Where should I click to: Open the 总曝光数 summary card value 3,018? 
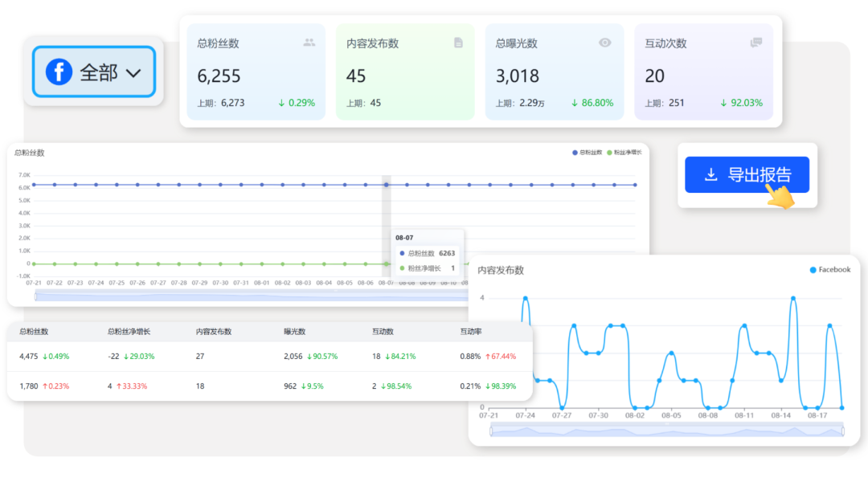point(518,76)
